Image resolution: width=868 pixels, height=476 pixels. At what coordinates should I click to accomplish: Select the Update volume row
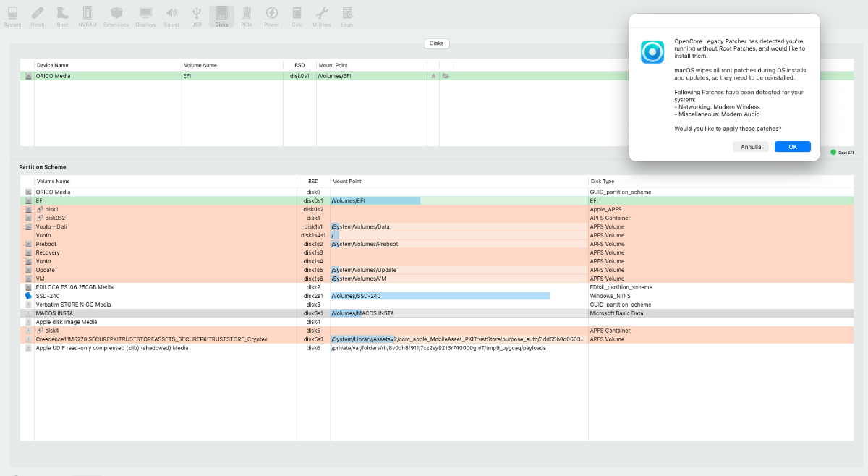pyautogui.click(x=437, y=270)
